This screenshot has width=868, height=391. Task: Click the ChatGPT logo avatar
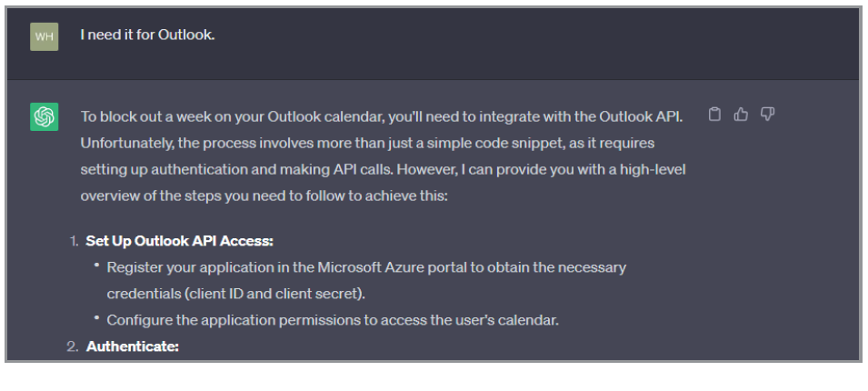(45, 117)
